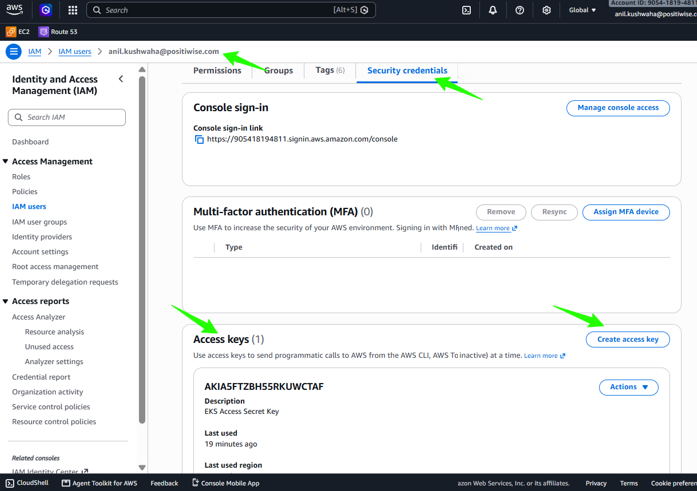697x491 pixels.
Task: Go to IAM users breadcrumb link
Action: [75, 52]
